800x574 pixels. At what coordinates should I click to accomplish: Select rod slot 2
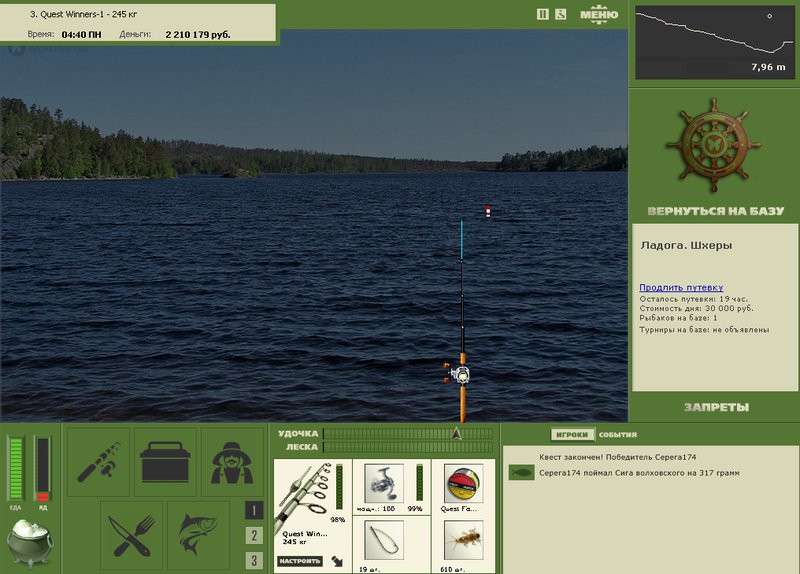tap(254, 536)
